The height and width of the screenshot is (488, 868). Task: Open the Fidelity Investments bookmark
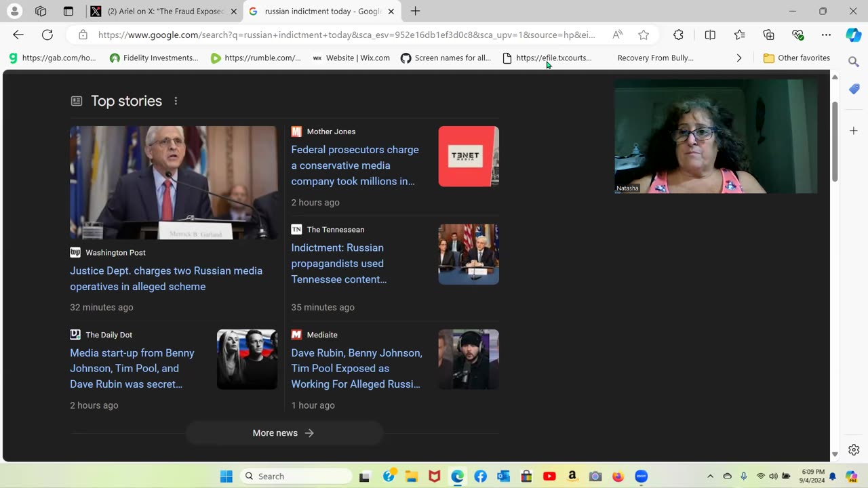pos(154,58)
